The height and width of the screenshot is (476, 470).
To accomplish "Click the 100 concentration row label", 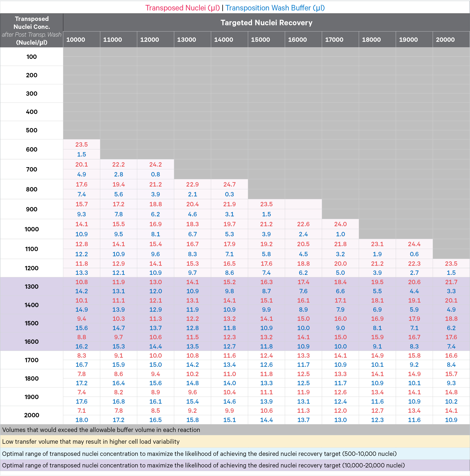I will click(32, 57).
